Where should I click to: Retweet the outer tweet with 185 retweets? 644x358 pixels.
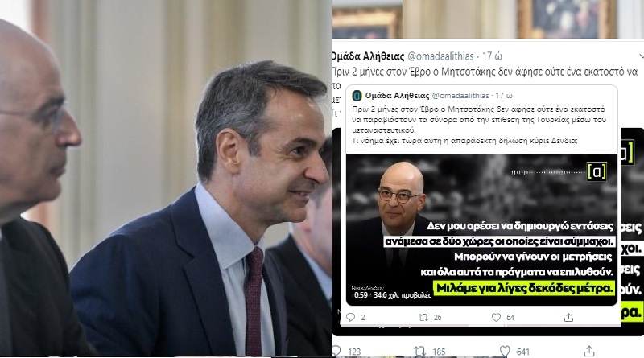click(419, 351)
